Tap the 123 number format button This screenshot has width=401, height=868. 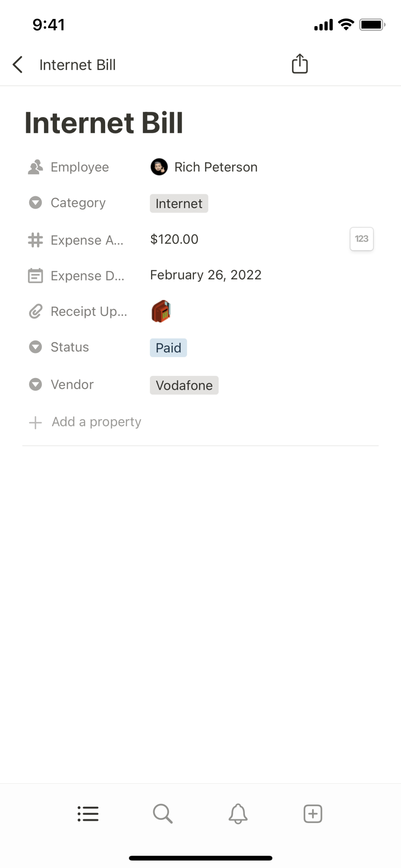point(361,239)
